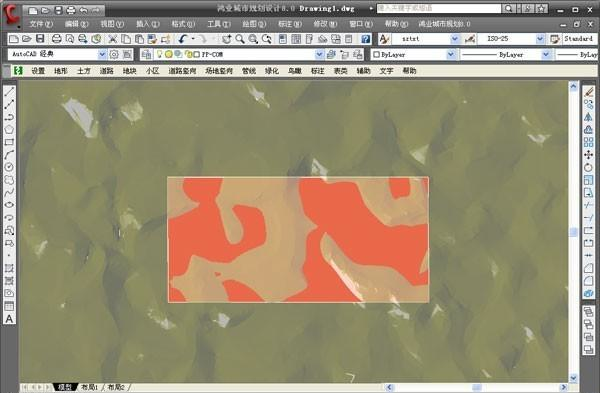Open the Hatch tool

coord(9,268)
